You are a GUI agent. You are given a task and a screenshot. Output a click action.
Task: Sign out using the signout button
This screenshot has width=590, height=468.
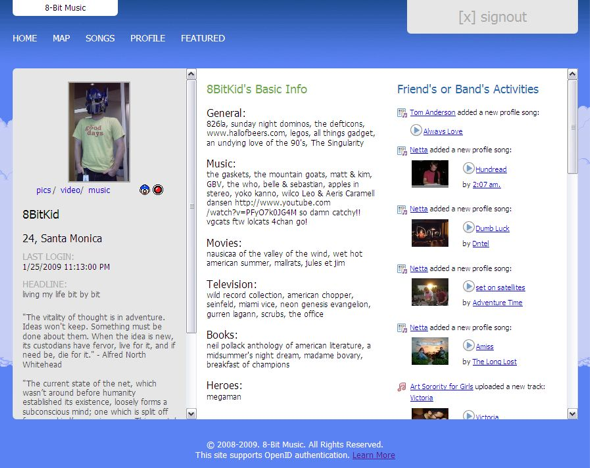493,17
